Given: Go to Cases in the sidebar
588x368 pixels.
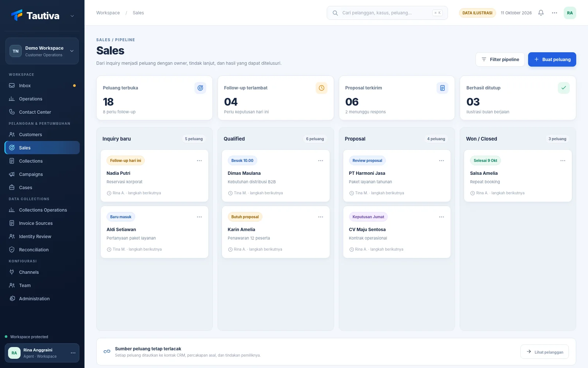Looking at the screenshot, I should coord(42,188).
